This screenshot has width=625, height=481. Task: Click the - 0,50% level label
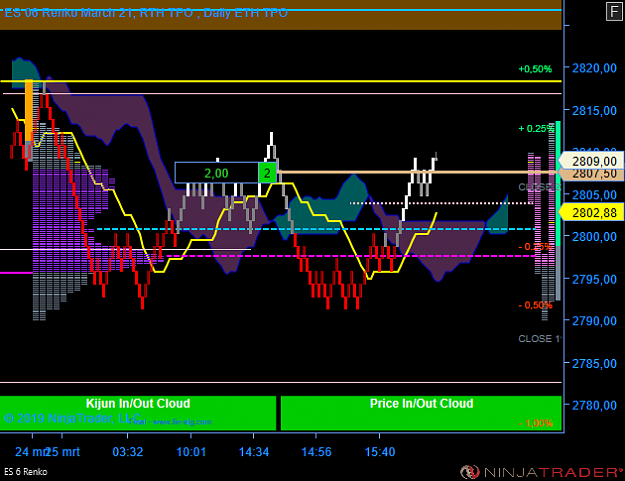tap(535, 305)
